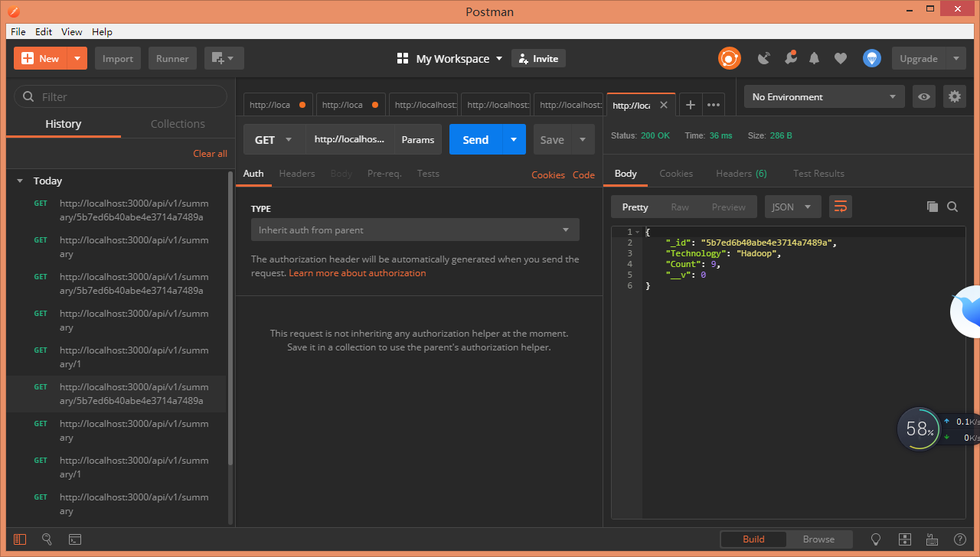The image size is (980, 557).
Task: Search the response with magnifier icon
Action: click(x=952, y=207)
